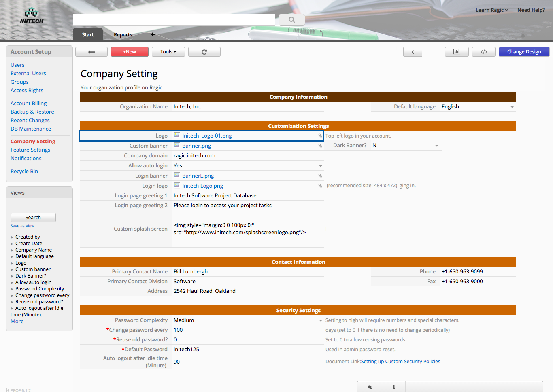Click the image icon beside Initech_Logo-01.png
Screen dimensions: 553x392
click(x=177, y=136)
